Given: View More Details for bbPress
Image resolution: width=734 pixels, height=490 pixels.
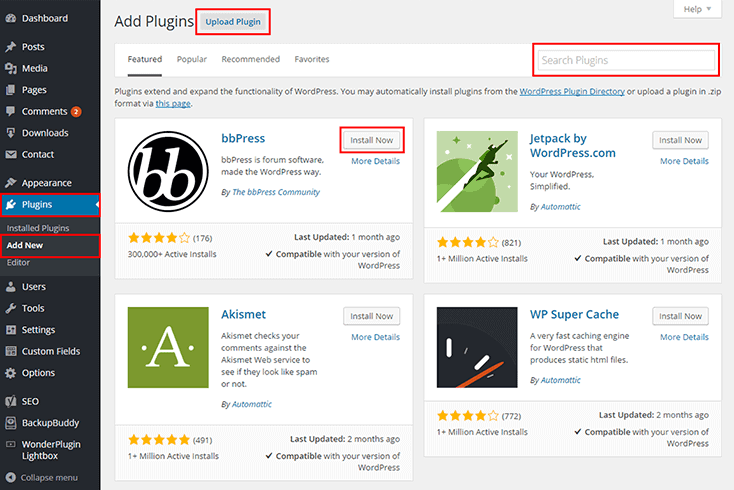Looking at the screenshot, I should pos(375,161).
